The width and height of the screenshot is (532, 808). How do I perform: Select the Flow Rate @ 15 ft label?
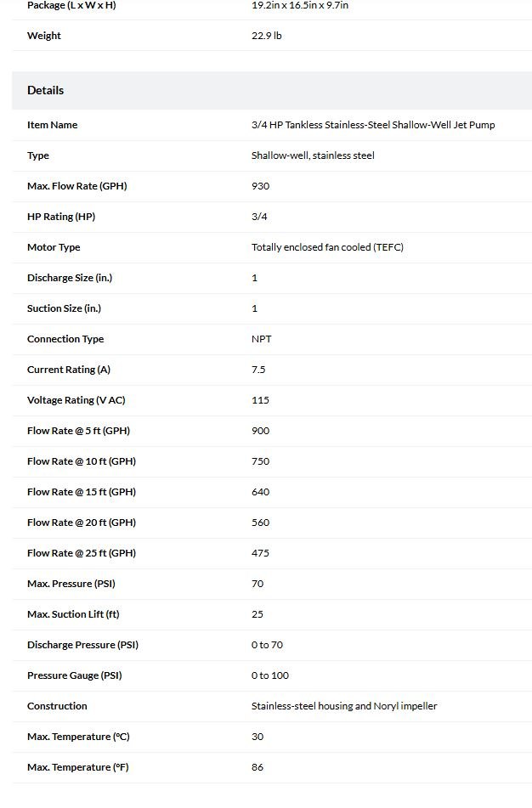click(x=82, y=492)
